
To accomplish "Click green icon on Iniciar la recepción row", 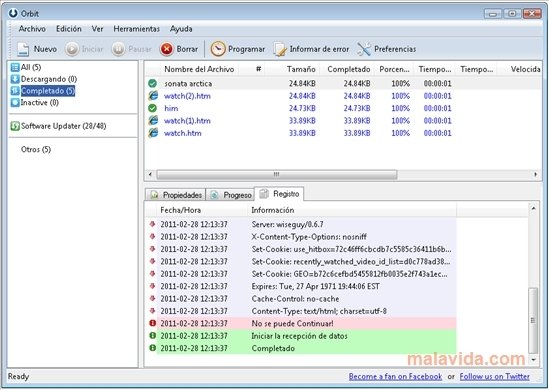I will pos(153,335).
